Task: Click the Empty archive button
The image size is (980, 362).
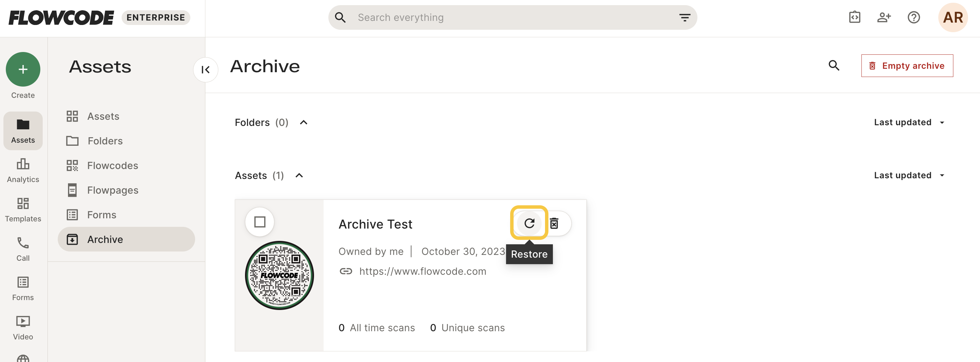Action: click(907, 66)
